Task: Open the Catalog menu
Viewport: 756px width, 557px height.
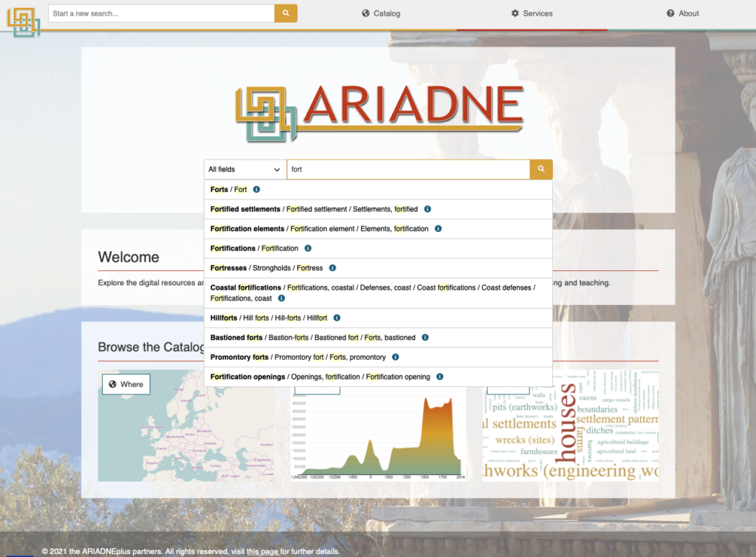Action: point(382,13)
